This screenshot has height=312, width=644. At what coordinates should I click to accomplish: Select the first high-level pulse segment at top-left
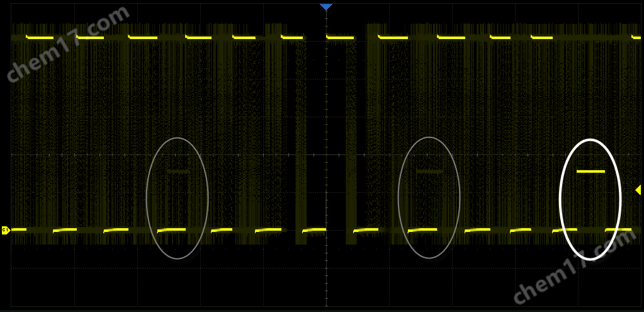[x=39, y=37]
